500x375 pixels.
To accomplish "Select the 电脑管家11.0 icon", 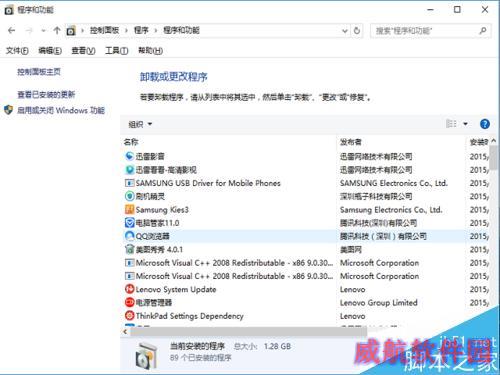I will pos(129,223).
